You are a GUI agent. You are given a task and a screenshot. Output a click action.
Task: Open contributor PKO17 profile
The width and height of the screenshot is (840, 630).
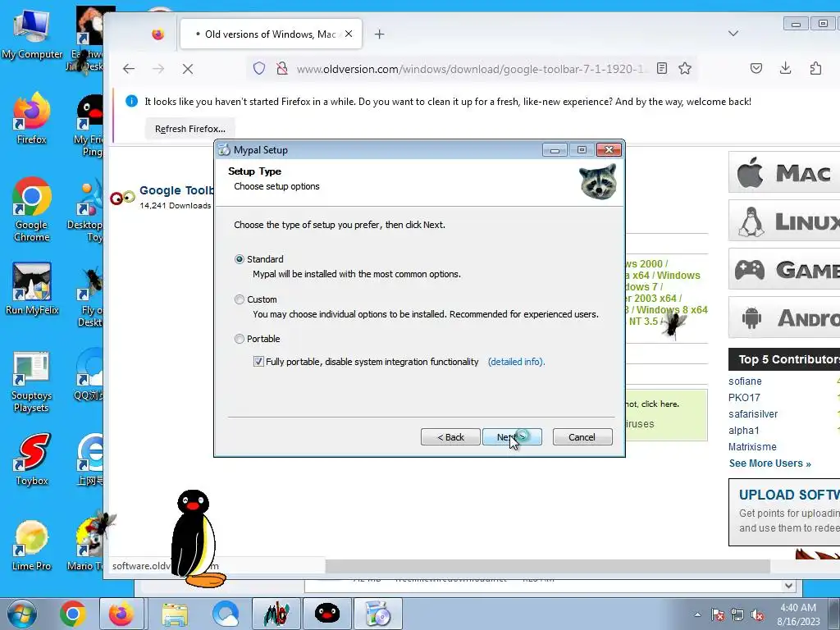coord(744,398)
